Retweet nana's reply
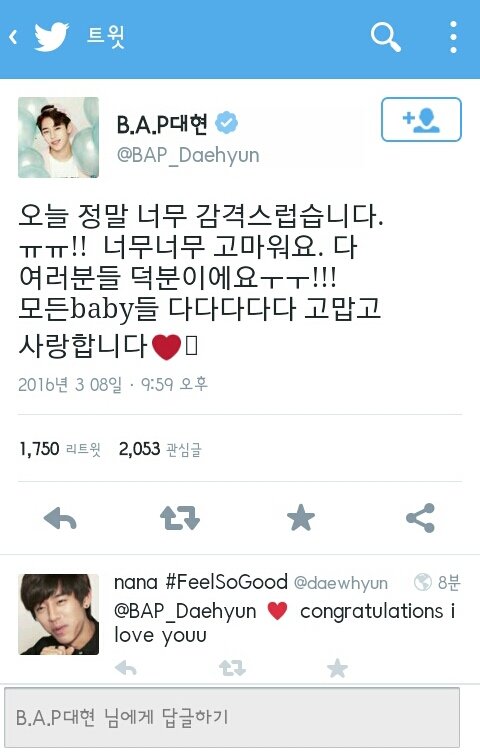Viewport: 480px width, 755px height. coord(232,668)
